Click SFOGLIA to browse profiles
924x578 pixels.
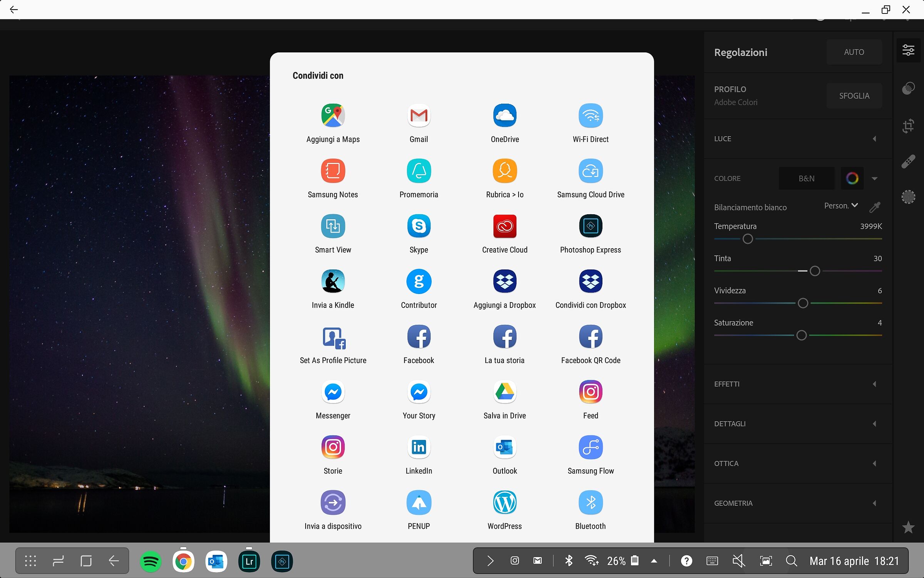[x=854, y=96]
